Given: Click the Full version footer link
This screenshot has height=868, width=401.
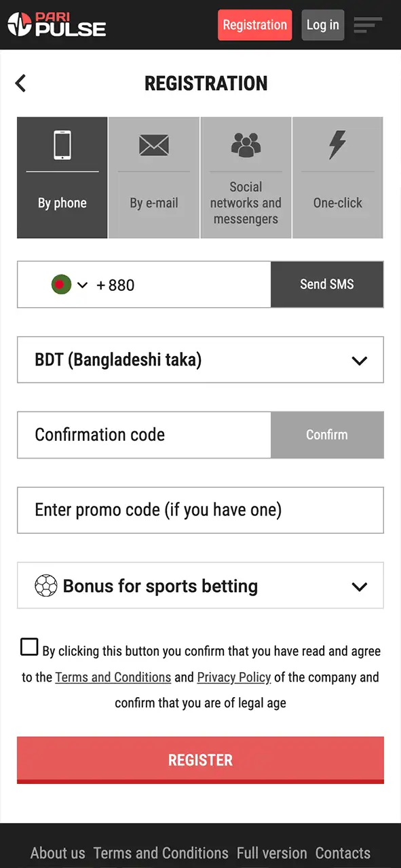Looking at the screenshot, I should point(271,853).
